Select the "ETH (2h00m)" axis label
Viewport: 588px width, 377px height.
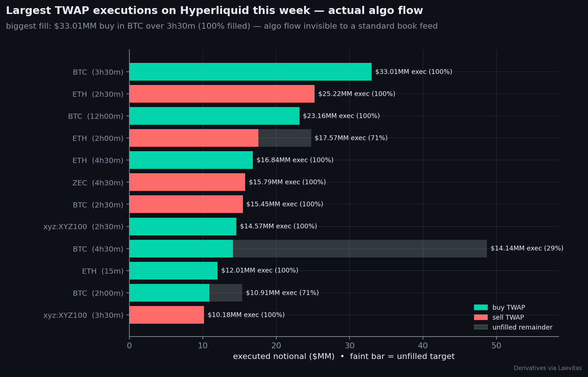point(98,138)
